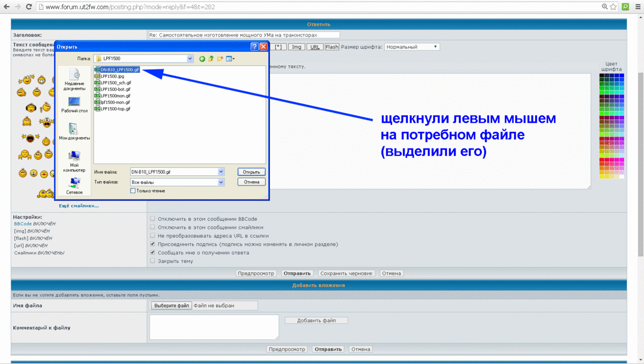Select file LPF1500-top.gif in list
The width and height of the screenshot is (644, 364).
point(115,108)
